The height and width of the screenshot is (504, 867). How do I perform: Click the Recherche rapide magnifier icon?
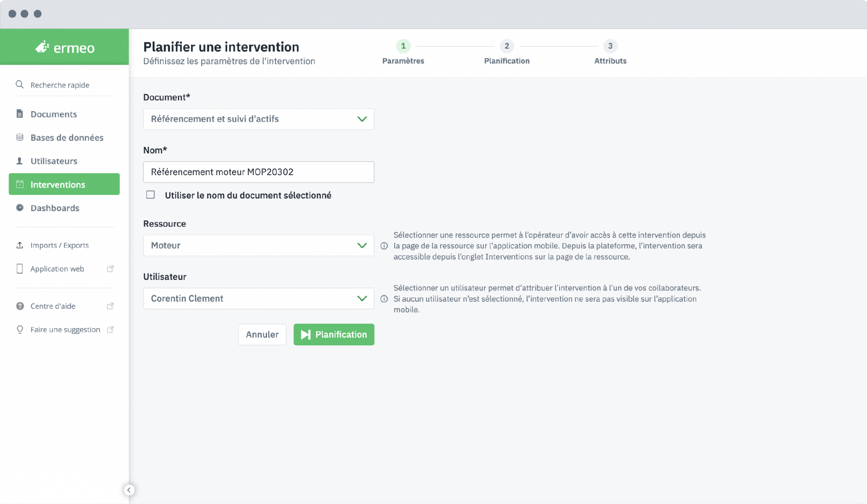(20, 85)
